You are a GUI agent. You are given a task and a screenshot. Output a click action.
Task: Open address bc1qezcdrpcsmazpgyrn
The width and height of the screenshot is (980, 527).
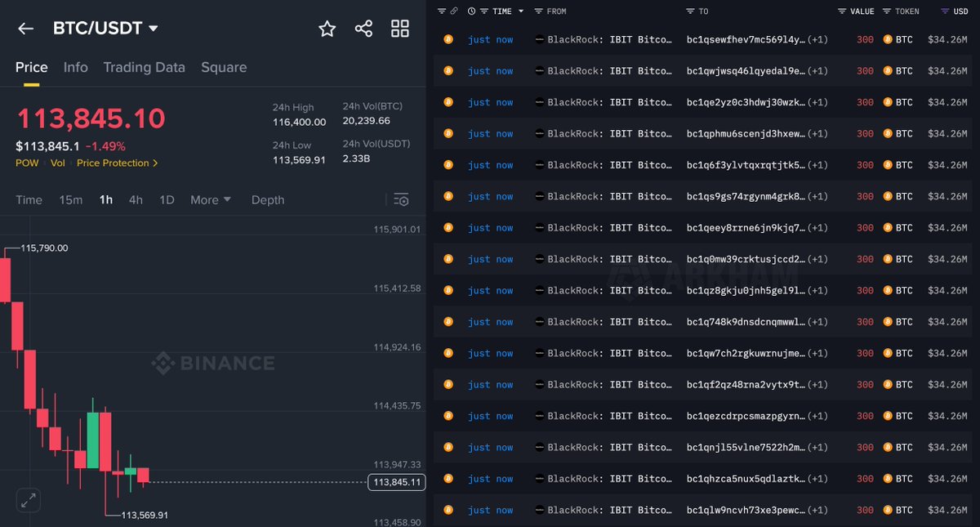tap(746, 416)
